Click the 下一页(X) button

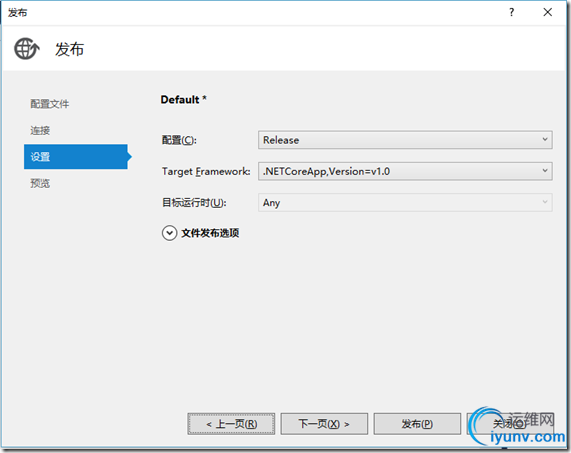pos(324,424)
